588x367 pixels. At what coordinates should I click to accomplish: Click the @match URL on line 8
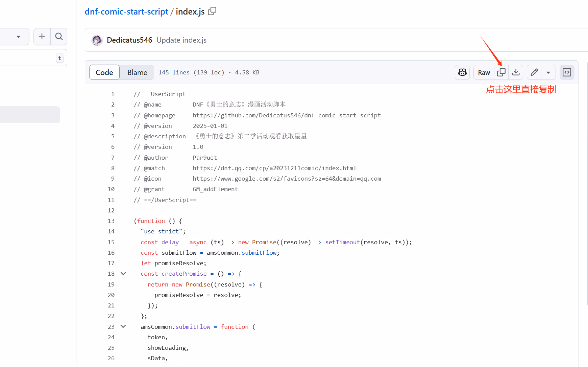pos(274,168)
